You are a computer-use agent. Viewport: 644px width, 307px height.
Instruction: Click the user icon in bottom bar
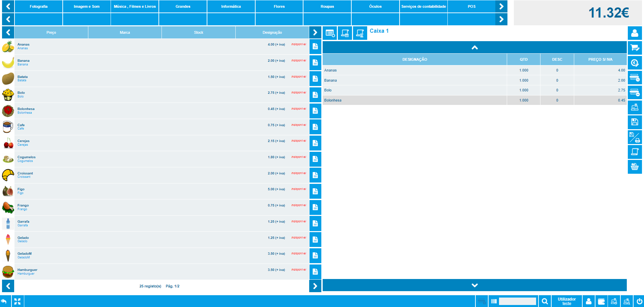(589, 301)
